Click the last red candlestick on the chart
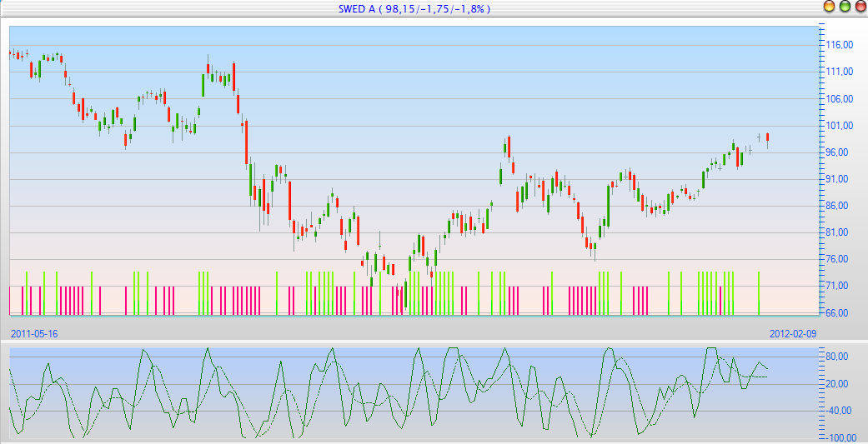Viewport: 868px width, 444px height. (x=767, y=137)
